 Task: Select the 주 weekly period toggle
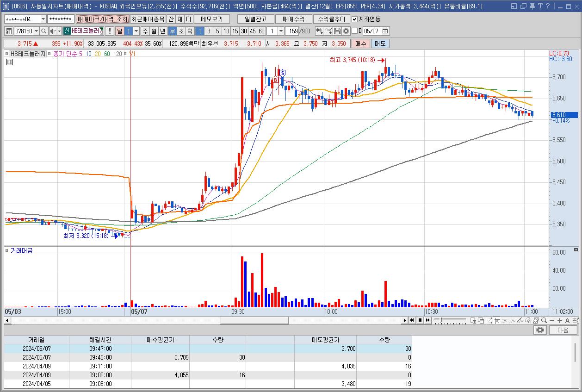pyautogui.click(x=145, y=31)
